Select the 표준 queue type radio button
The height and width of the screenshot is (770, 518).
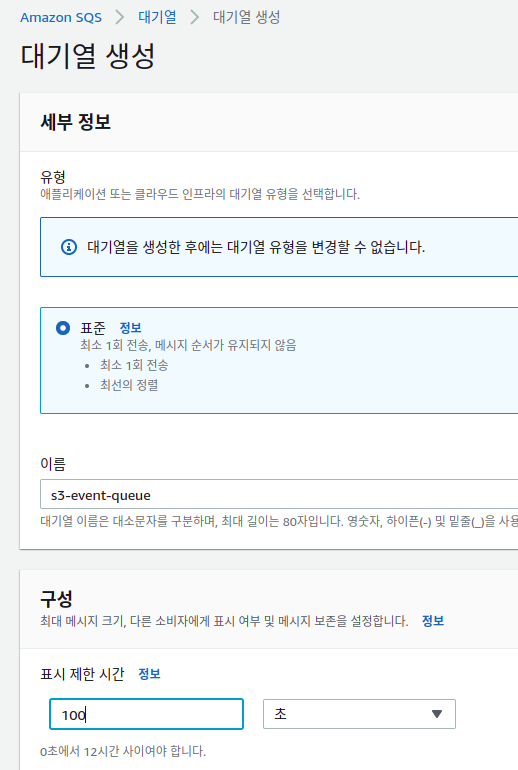point(63,328)
